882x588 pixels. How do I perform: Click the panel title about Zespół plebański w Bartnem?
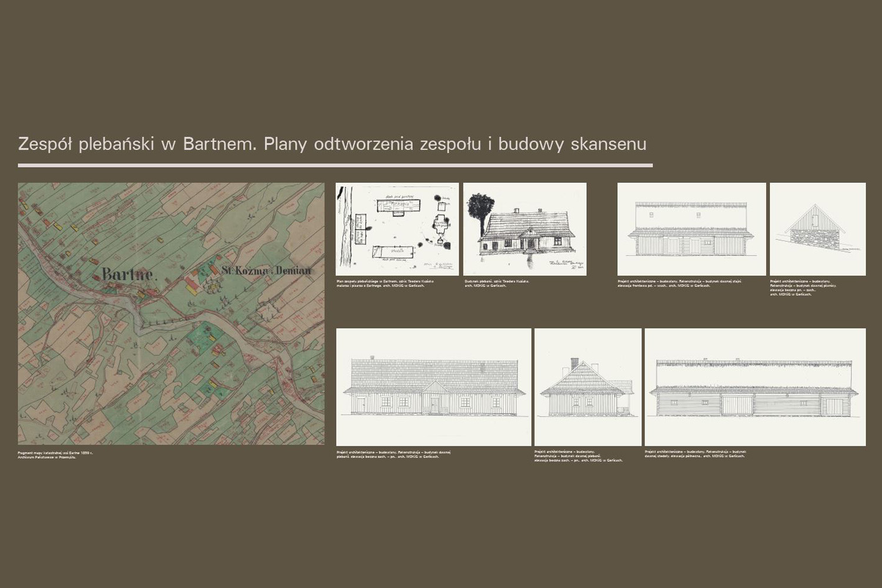click(x=332, y=144)
